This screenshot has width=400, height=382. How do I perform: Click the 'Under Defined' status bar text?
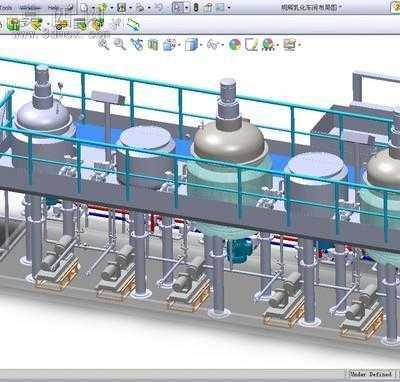370,374
